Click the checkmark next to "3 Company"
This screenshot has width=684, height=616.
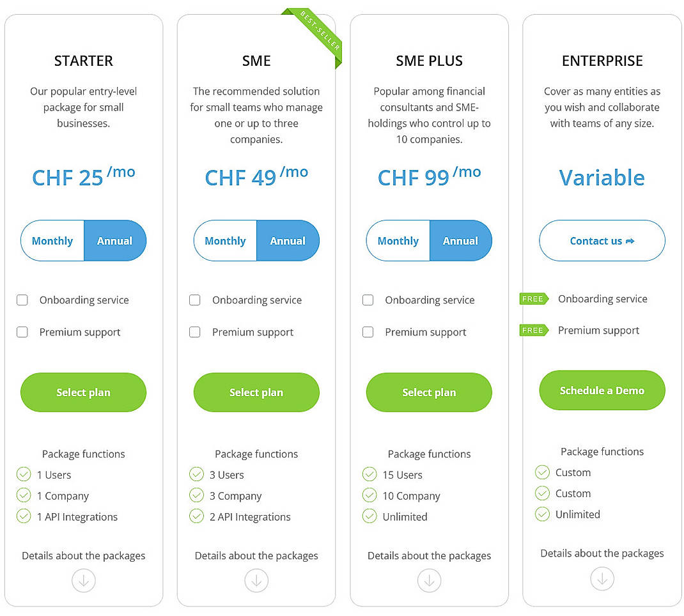click(x=196, y=496)
